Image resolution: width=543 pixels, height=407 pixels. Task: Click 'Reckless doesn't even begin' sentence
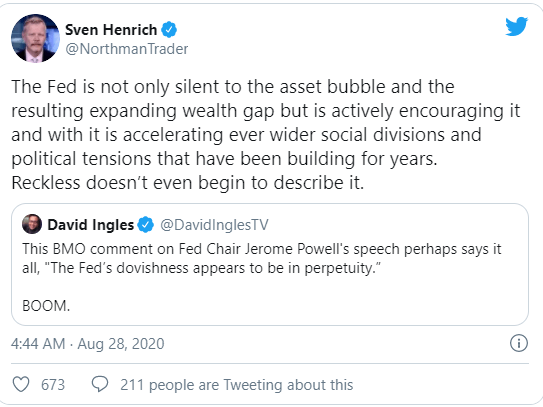[188, 183]
